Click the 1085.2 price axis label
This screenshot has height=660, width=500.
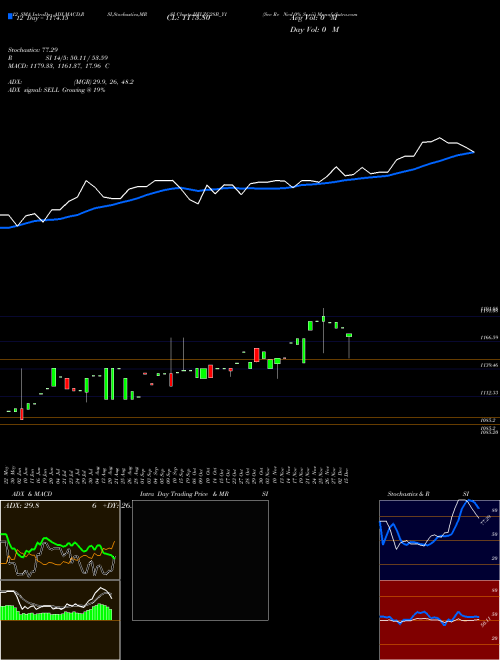coord(489,420)
